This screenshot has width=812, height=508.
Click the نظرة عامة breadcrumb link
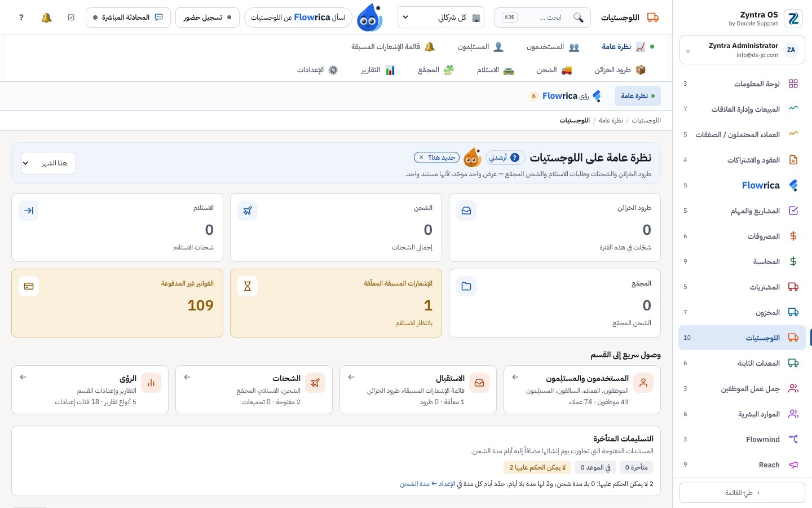click(611, 120)
